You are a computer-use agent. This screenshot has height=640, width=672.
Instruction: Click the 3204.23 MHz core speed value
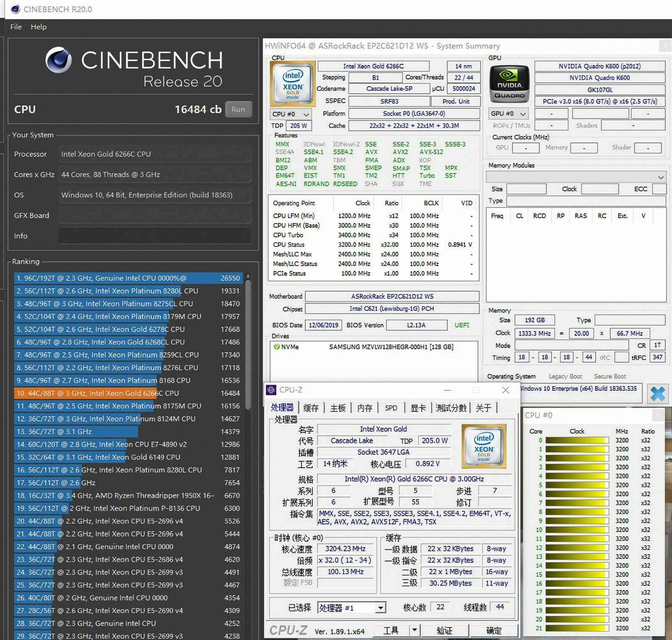pyautogui.click(x=345, y=549)
